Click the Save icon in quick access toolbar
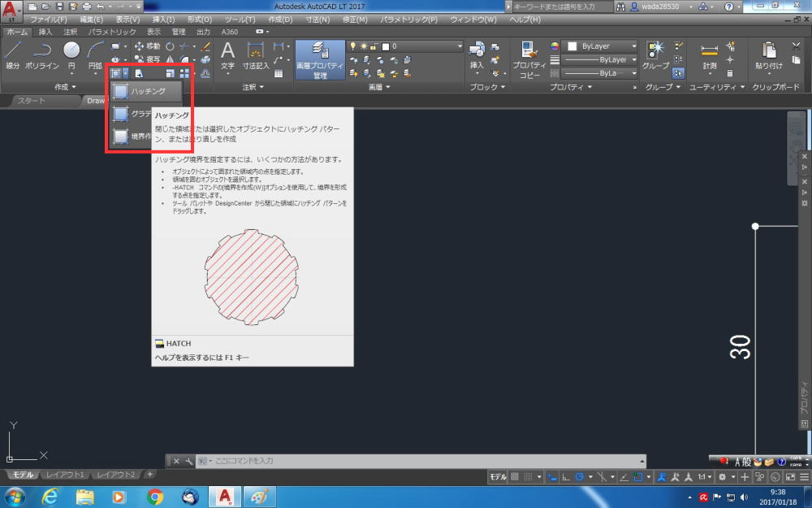The height and width of the screenshot is (508, 812). [59, 7]
